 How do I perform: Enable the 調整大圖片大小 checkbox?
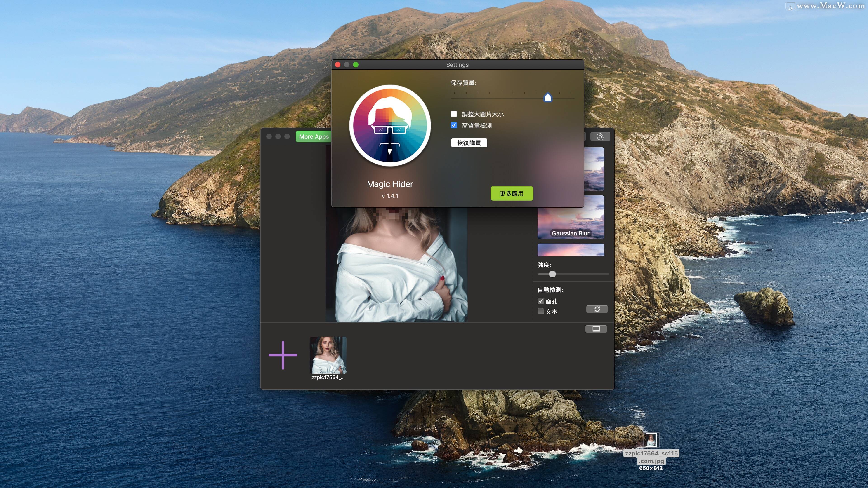click(x=454, y=114)
